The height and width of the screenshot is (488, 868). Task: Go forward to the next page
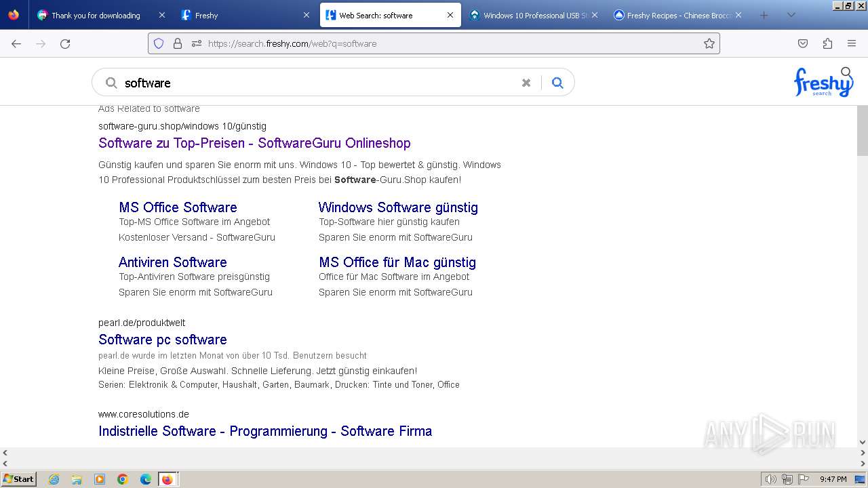(41, 43)
